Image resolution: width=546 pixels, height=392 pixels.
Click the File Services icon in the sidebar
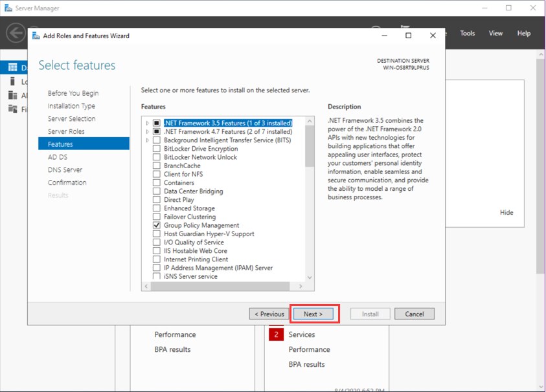click(x=12, y=109)
